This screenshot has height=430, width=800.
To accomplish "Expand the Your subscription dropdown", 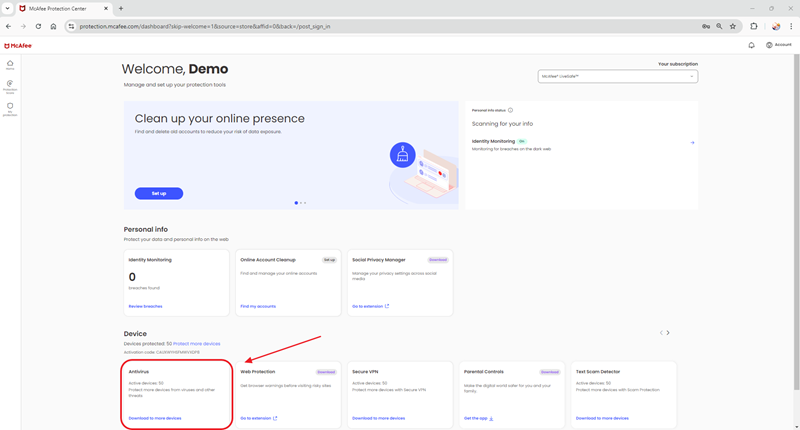I will 617,77.
